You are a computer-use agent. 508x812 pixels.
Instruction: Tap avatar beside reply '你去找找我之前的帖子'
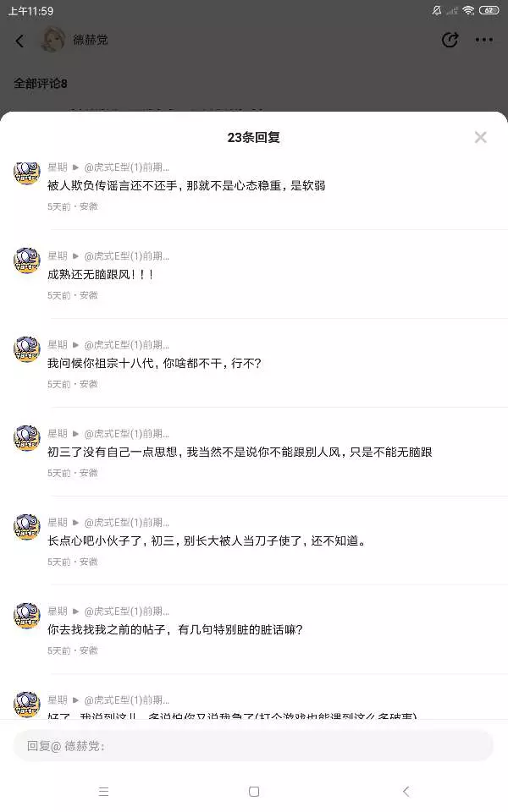click(27, 616)
